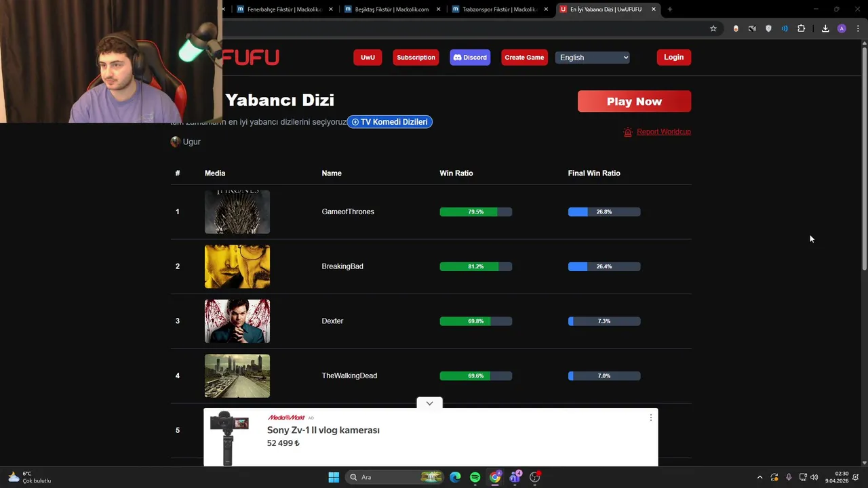Join via the Discord button
Image resolution: width=868 pixels, height=488 pixels.
coord(470,58)
